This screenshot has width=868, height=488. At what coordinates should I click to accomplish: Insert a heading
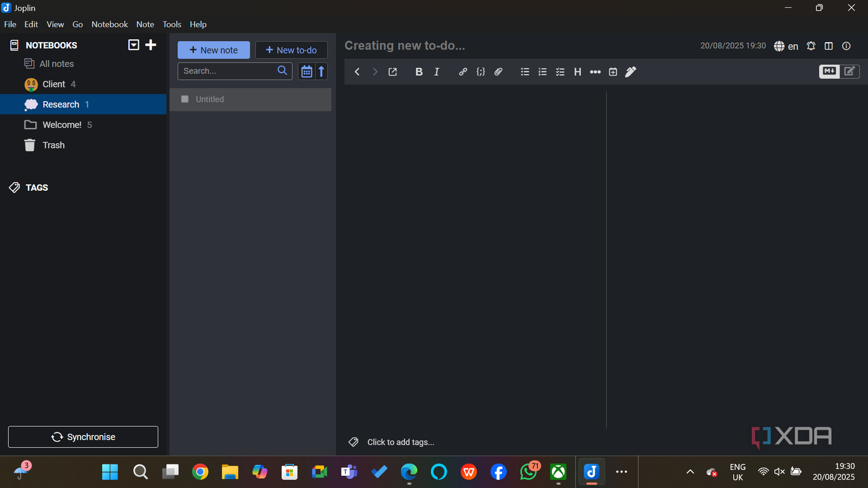click(x=578, y=72)
